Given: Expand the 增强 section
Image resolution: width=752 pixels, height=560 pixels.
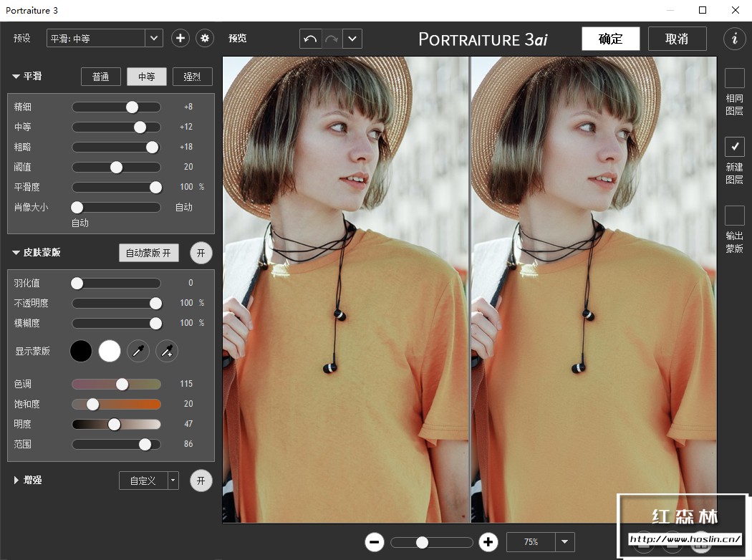Looking at the screenshot, I should click(16, 480).
